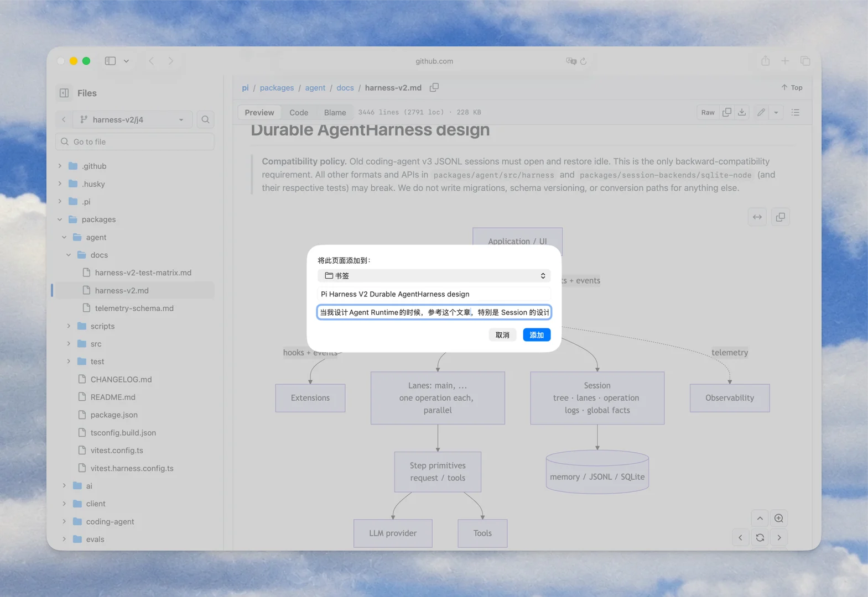
Task: Collapse the docs folder
Action: 69,255
